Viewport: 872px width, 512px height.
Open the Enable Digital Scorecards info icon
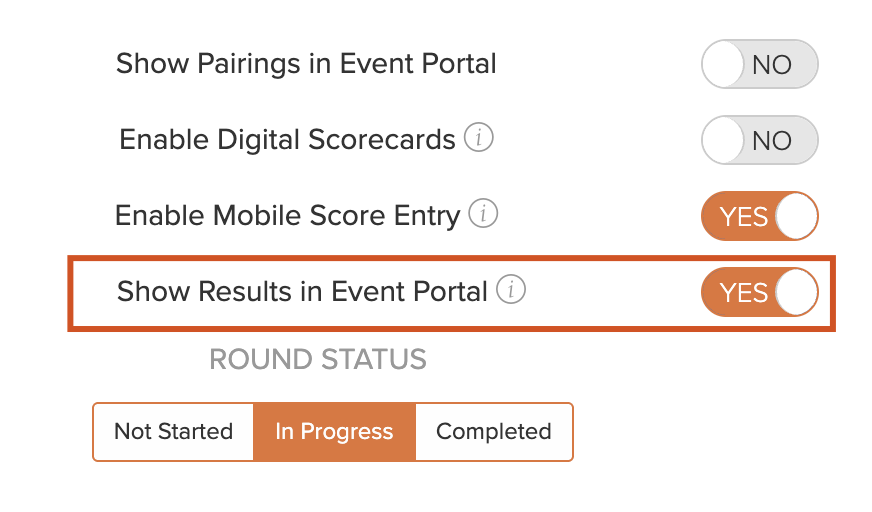pos(478,137)
